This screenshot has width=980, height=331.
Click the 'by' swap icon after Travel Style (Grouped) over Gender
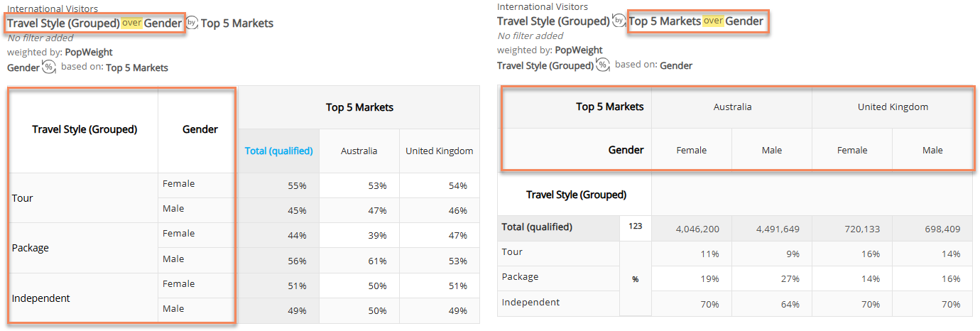(192, 23)
